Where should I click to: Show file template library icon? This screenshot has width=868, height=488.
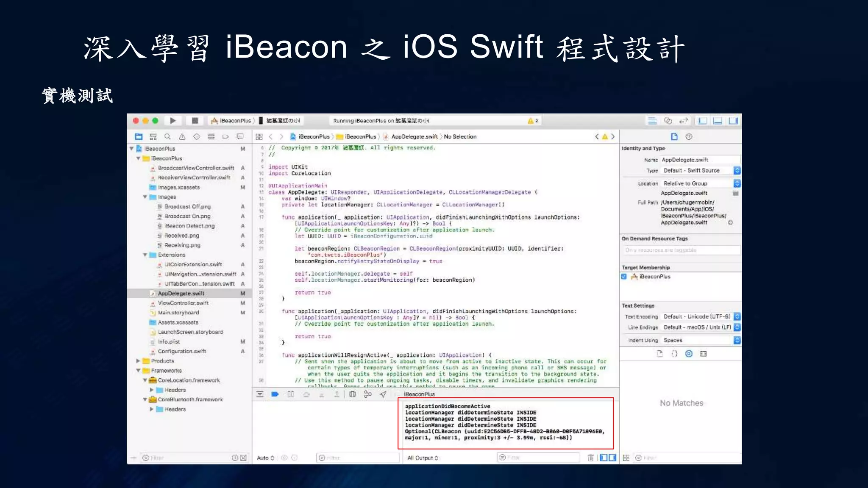[659, 354]
